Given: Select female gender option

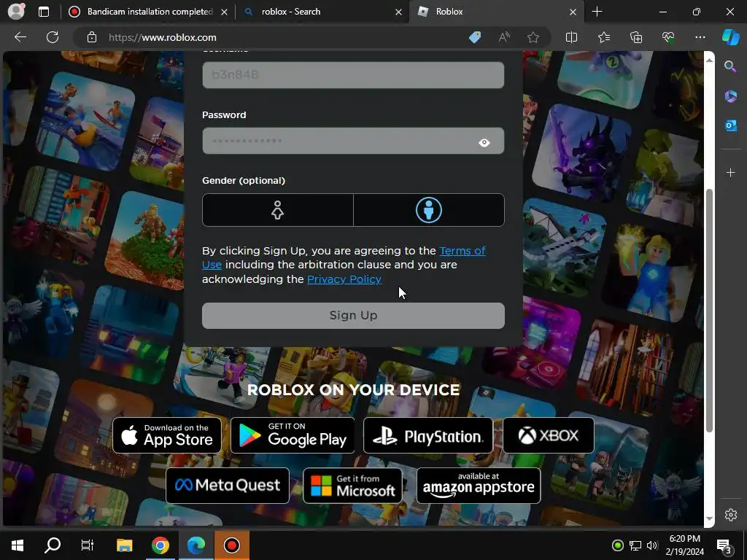Looking at the screenshot, I should coord(278,210).
